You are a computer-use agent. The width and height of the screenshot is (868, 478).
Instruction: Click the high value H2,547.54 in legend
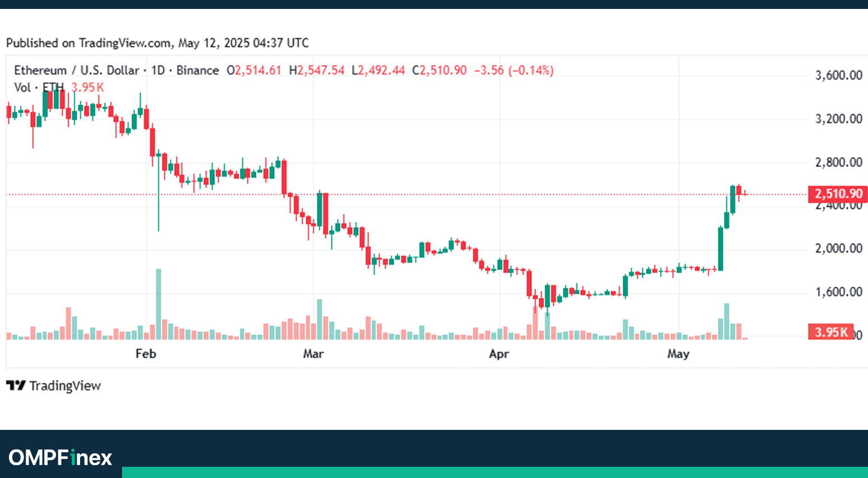point(317,71)
